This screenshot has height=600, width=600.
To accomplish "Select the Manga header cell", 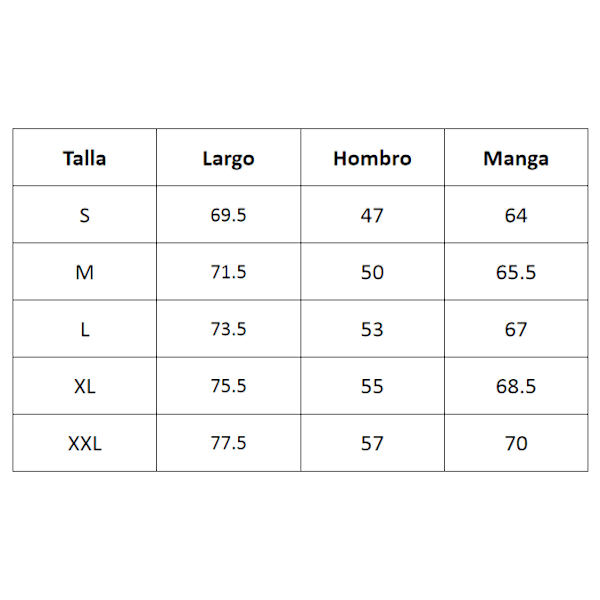I will click(516, 158).
